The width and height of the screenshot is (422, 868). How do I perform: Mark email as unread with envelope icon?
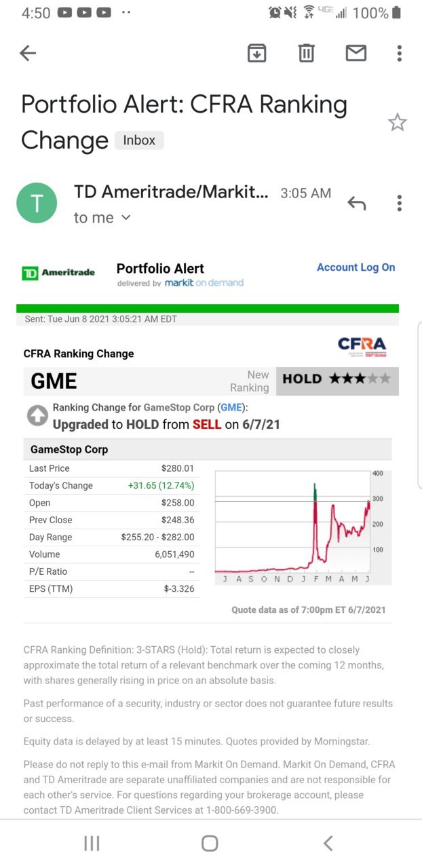click(356, 53)
